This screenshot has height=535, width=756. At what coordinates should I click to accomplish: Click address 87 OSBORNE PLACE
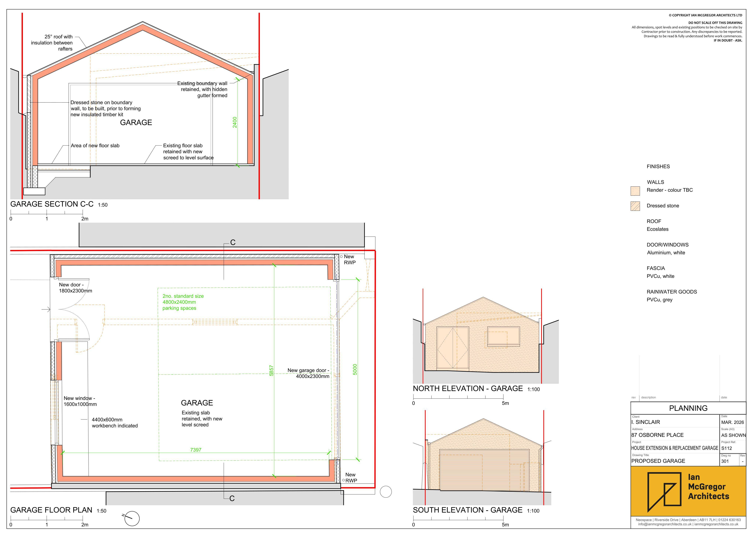pos(657,435)
